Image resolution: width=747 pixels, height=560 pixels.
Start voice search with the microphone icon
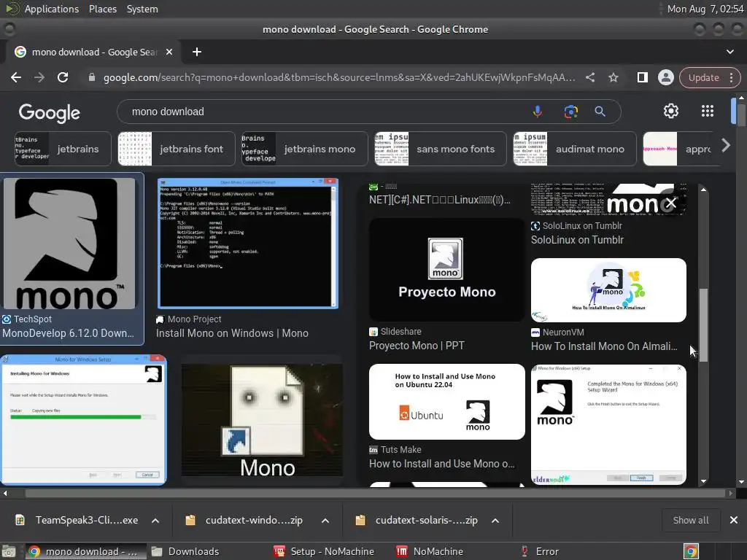pyautogui.click(x=537, y=112)
